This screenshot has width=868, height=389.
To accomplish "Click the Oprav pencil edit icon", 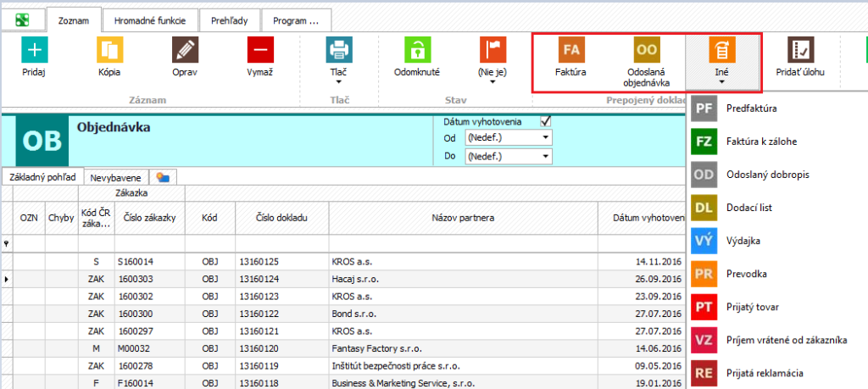I will point(185,50).
